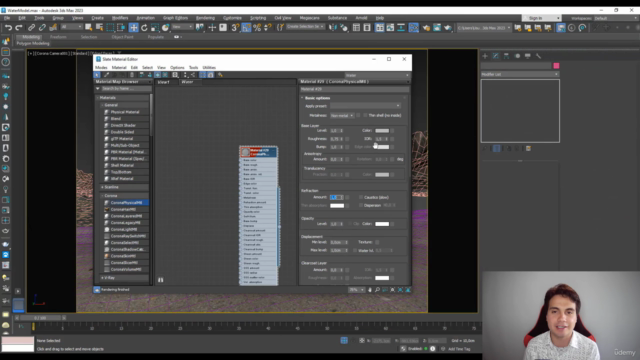Open the Modes menu in Slate editor
640x360 pixels.
(101, 68)
